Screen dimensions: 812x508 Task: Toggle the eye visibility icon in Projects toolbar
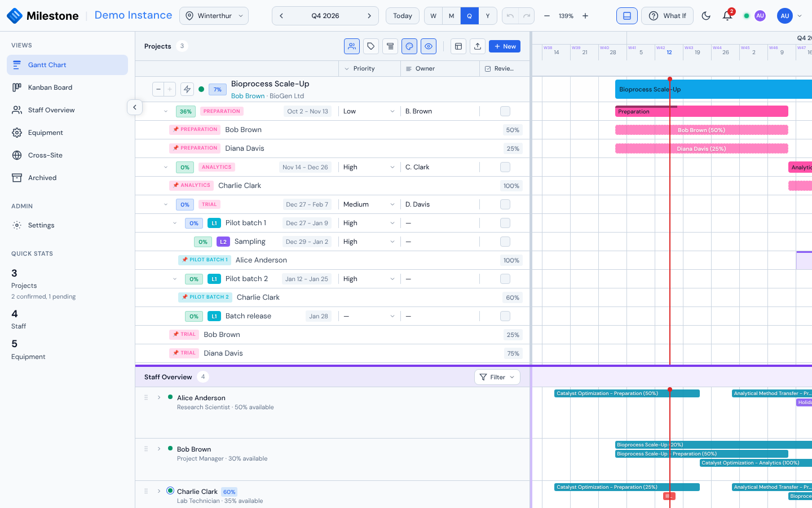[429, 46]
